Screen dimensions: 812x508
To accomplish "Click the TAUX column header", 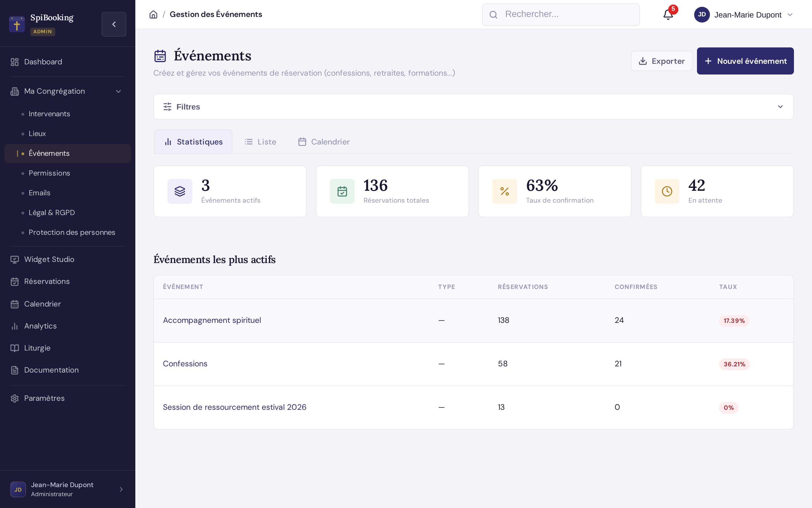I will click(x=728, y=287).
